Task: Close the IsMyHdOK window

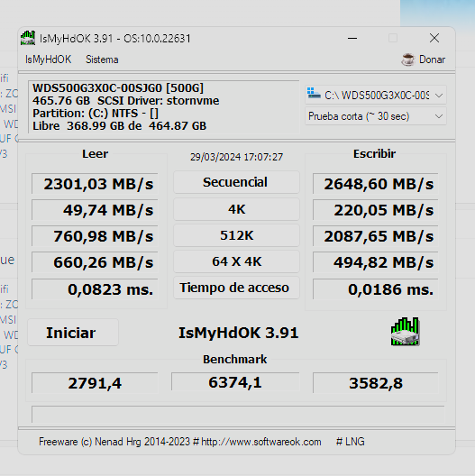Action: click(x=434, y=38)
